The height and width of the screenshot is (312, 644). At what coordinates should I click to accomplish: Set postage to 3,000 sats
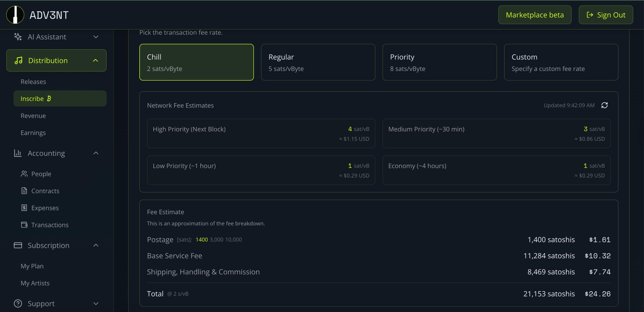point(216,240)
